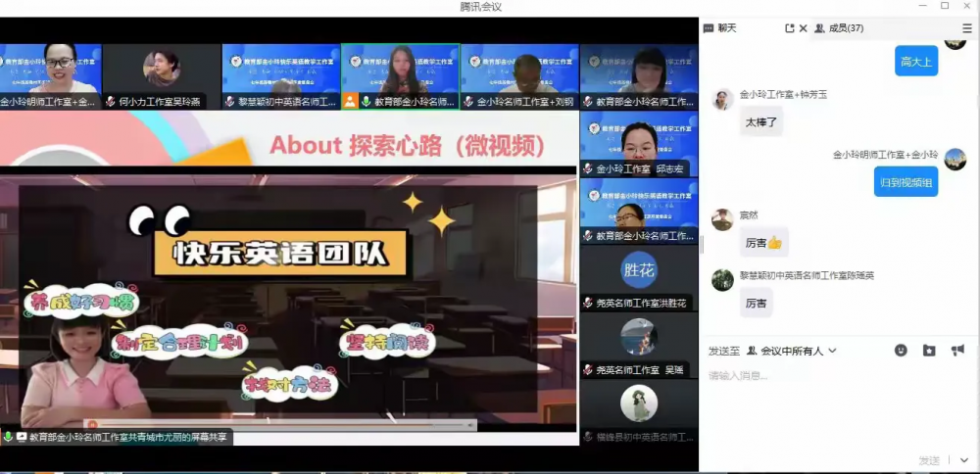Pop out the chat panel window
The height and width of the screenshot is (474, 980).
790,28
